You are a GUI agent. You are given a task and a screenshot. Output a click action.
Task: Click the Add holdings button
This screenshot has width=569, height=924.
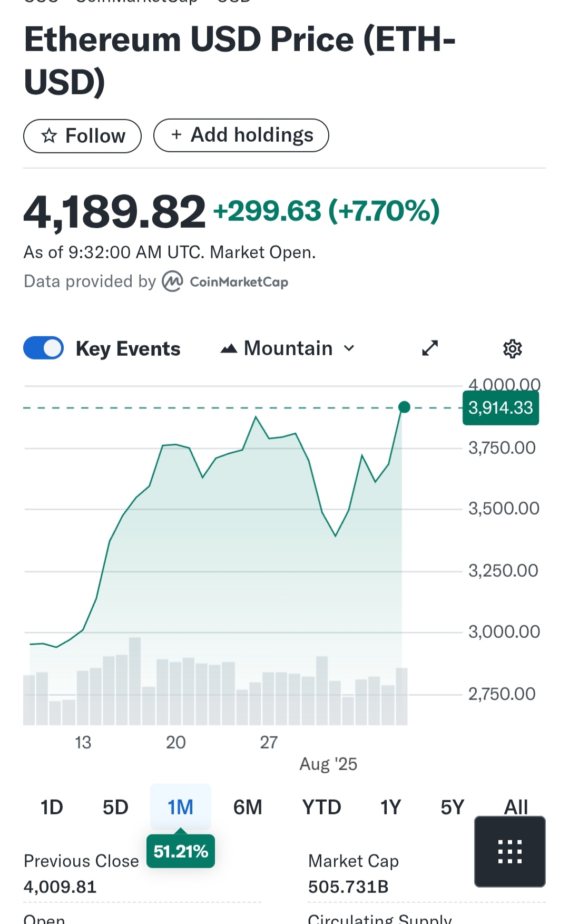coord(241,135)
